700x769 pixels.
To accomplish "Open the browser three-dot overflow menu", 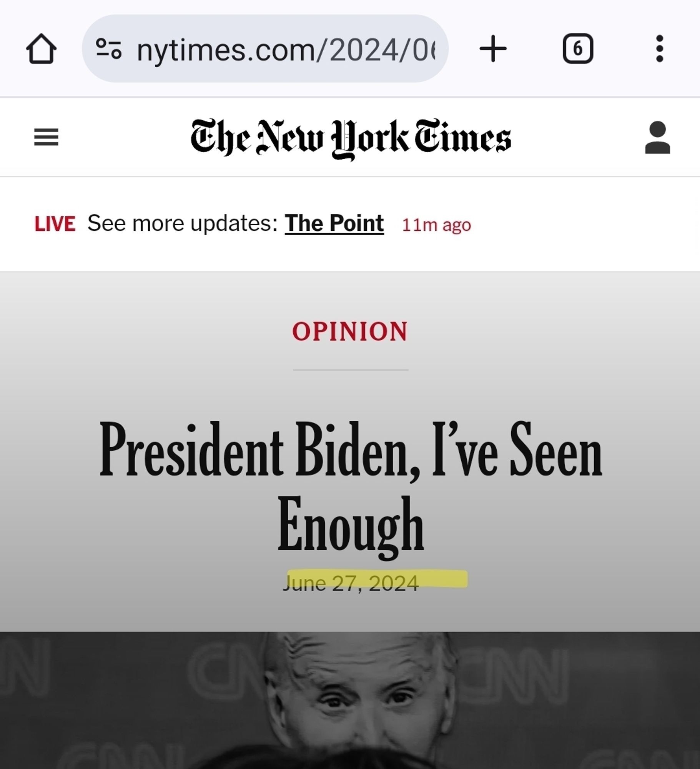I will point(660,49).
